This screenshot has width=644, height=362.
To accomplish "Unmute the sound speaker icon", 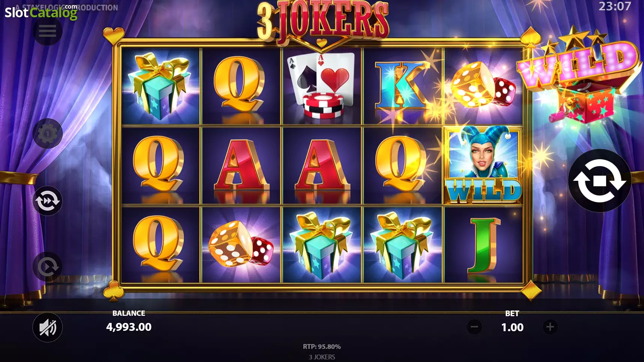I will click(x=47, y=327).
